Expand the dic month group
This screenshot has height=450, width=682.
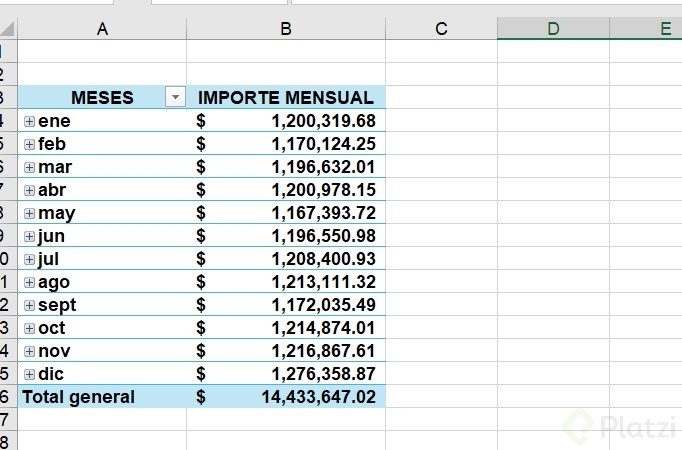29,374
